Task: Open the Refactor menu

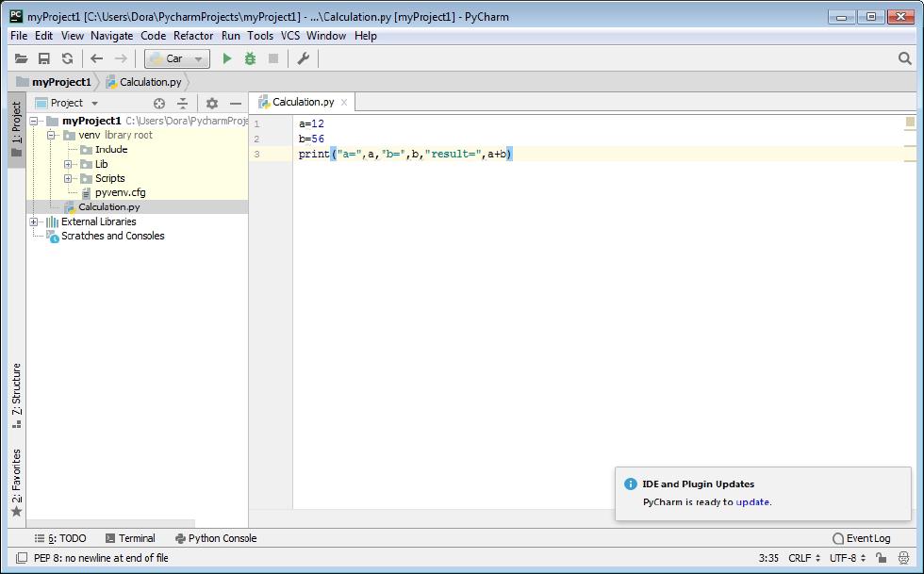Action: click(193, 36)
